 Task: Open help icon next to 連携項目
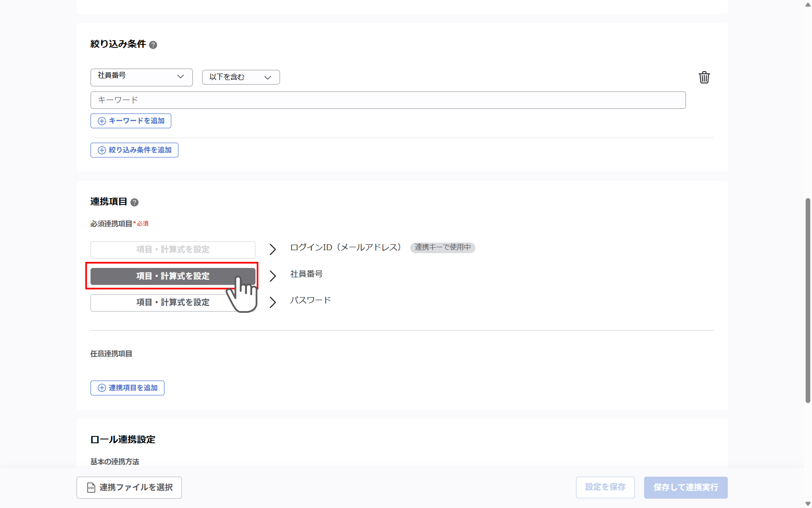(134, 202)
